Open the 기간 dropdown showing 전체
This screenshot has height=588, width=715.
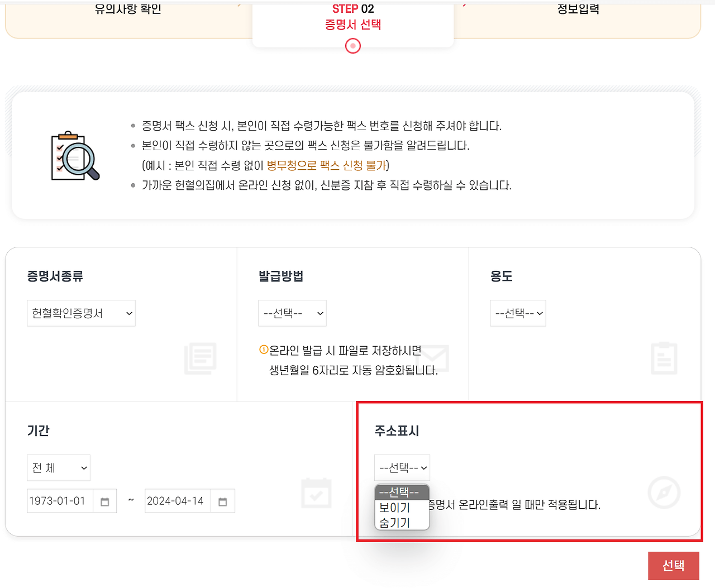[59, 467]
